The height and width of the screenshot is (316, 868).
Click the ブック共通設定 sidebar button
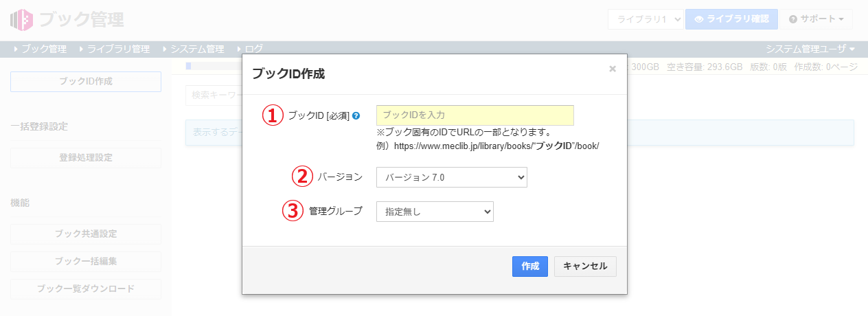pyautogui.click(x=86, y=234)
